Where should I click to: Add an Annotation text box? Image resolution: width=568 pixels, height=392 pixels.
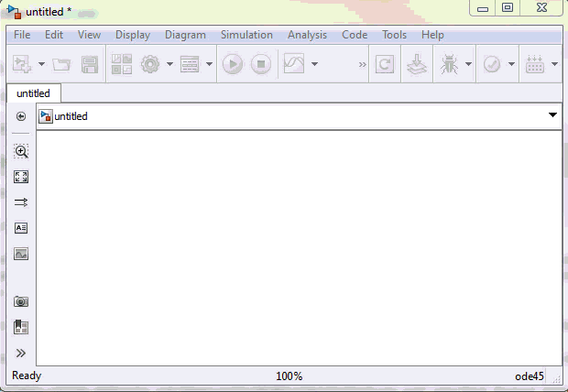pyautogui.click(x=21, y=228)
